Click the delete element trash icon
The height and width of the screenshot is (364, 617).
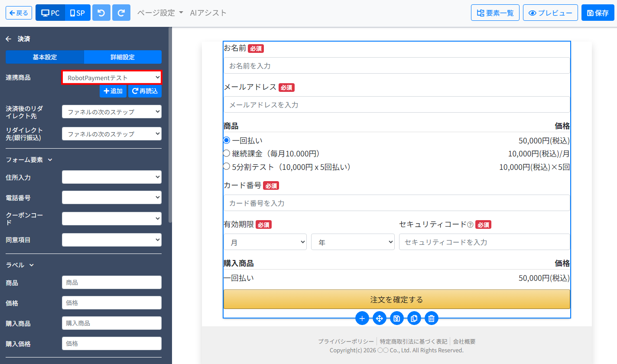tap(432, 318)
